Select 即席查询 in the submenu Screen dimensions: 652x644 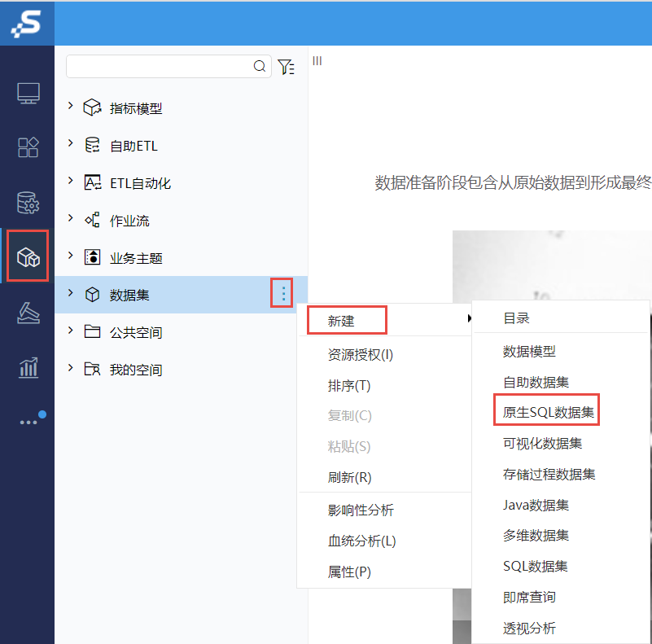point(529,597)
